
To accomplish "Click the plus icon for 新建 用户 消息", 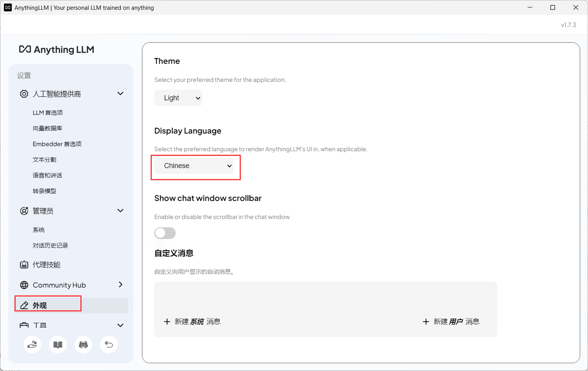I will pos(426,322).
